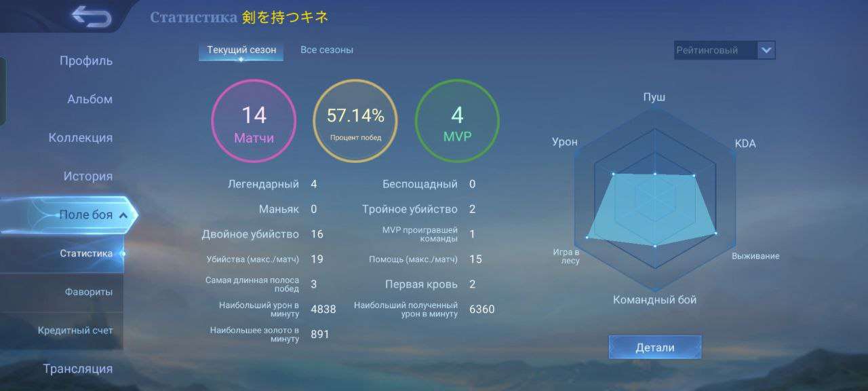Screen dimensions: 868x391
Task: Click the Легендарный stat label
Action: pyautogui.click(x=263, y=185)
